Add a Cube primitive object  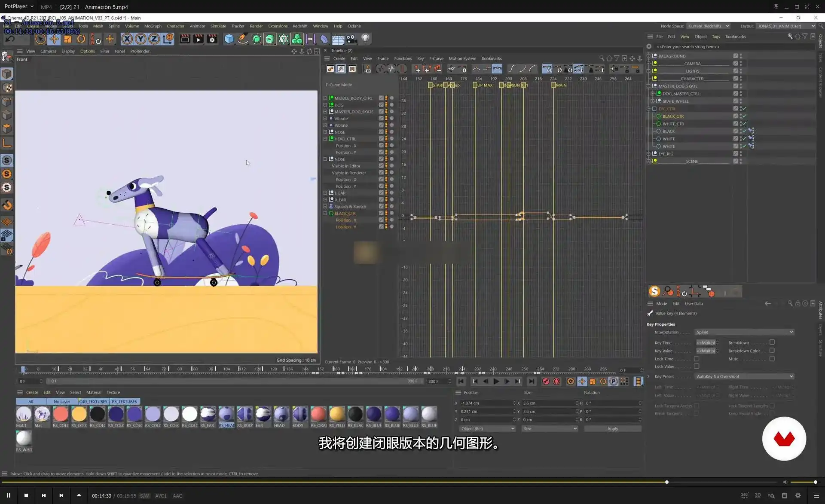[x=229, y=39]
